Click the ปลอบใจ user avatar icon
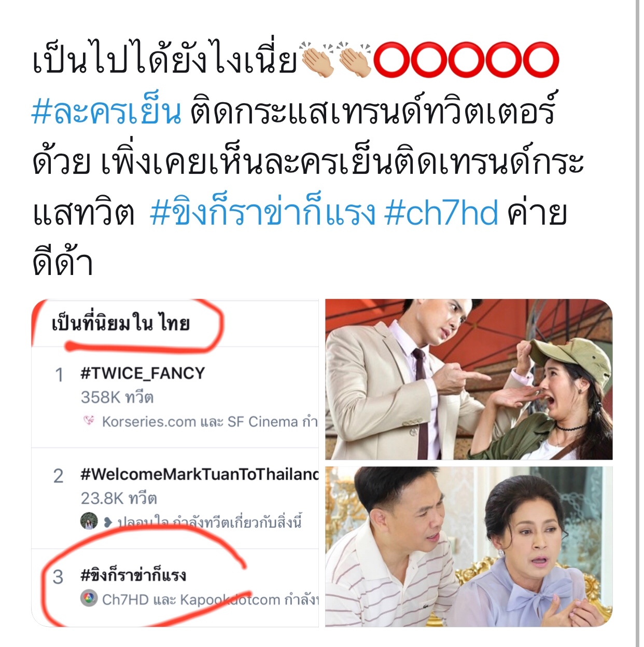 pyautogui.click(x=89, y=521)
